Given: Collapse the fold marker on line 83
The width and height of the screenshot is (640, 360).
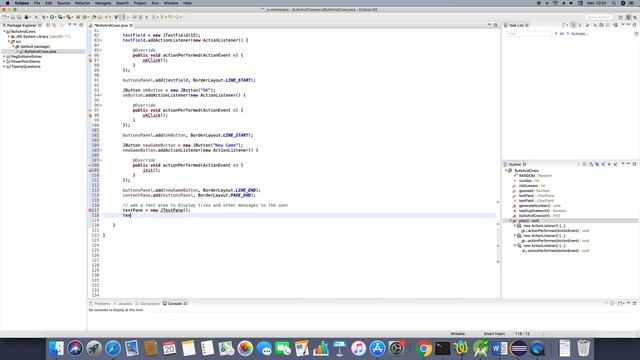Looking at the screenshot, I should [x=101, y=40].
